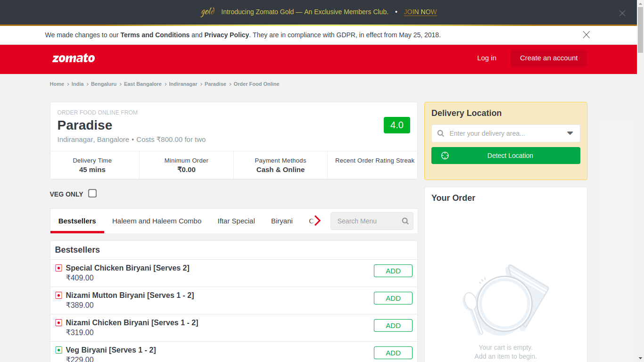Click the 4.0 rating badge
Viewport: 644px width, 362px height.
coord(397,125)
